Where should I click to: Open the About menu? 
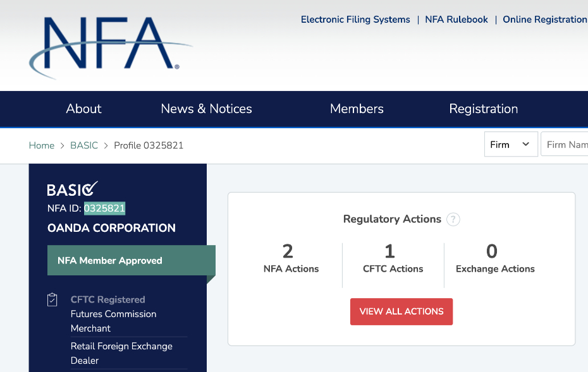click(x=83, y=109)
